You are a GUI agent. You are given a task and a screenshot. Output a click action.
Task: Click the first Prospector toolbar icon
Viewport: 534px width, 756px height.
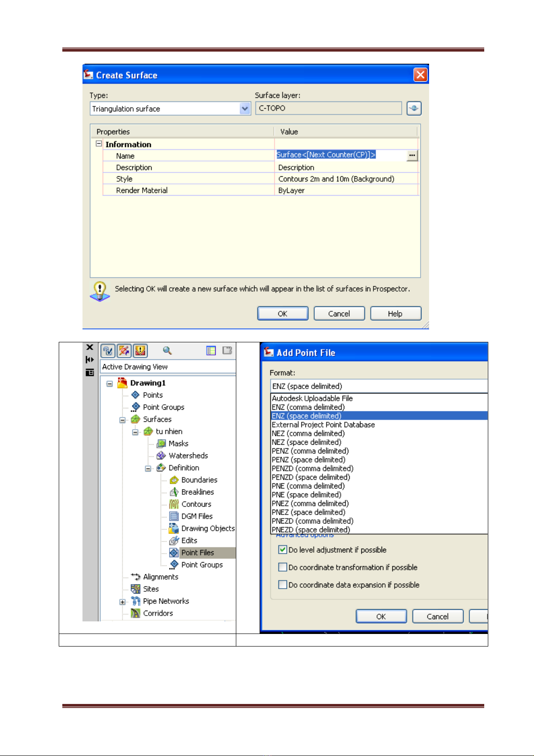pos(108,350)
